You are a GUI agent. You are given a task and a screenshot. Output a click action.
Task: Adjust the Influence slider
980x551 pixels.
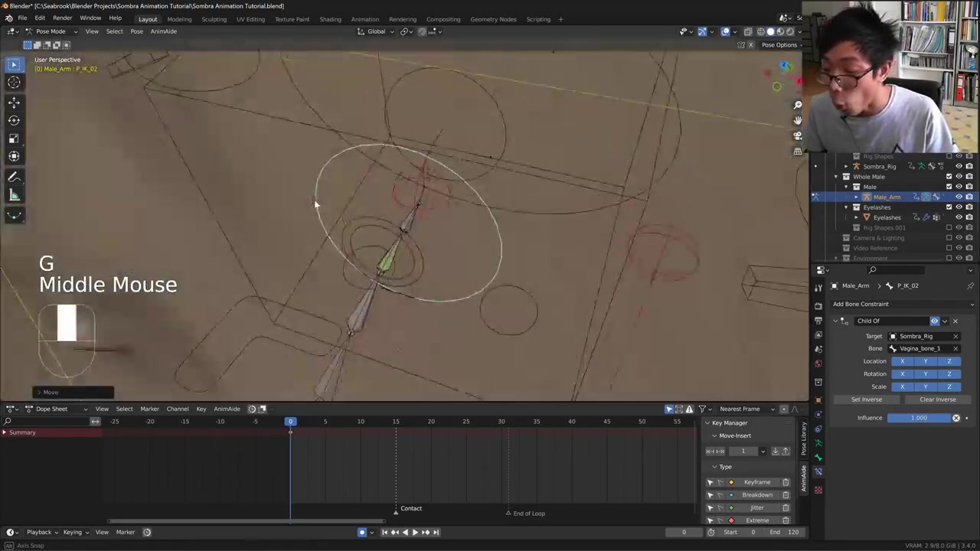pos(919,418)
